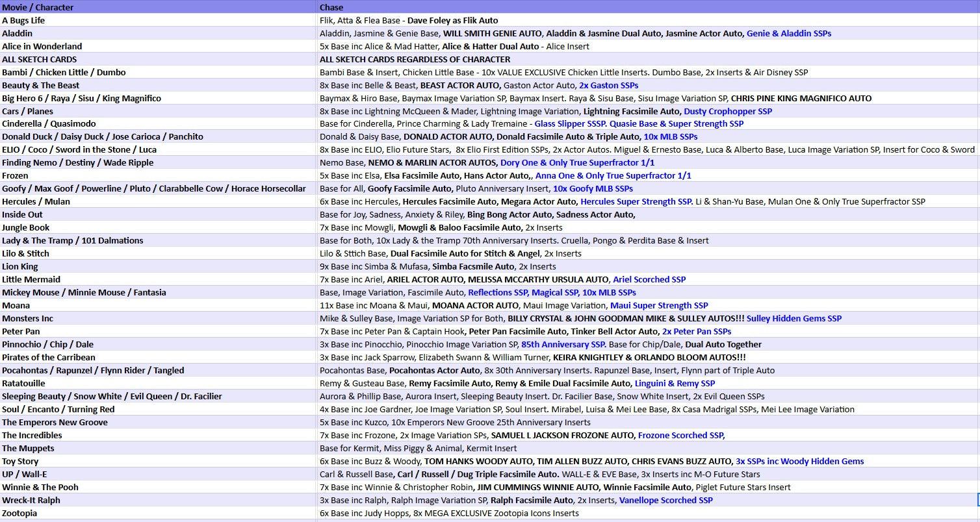The image size is (980, 522).
Task: Click the 'Movie / Character' column header
Action: tap(38, 7)
